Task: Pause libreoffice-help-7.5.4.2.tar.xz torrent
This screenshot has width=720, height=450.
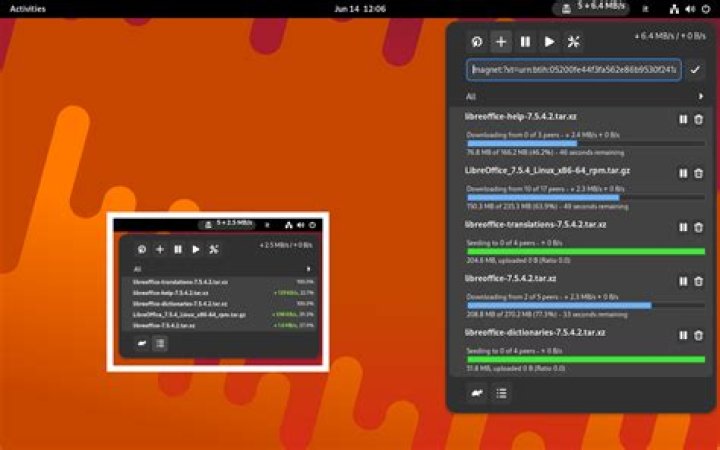Action: coord(683,119)
